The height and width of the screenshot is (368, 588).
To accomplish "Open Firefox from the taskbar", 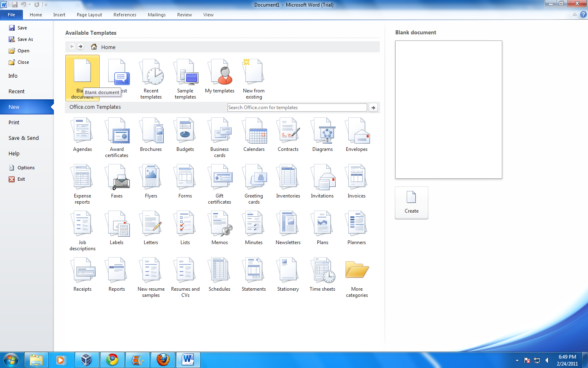I will [x=163, y=360].
